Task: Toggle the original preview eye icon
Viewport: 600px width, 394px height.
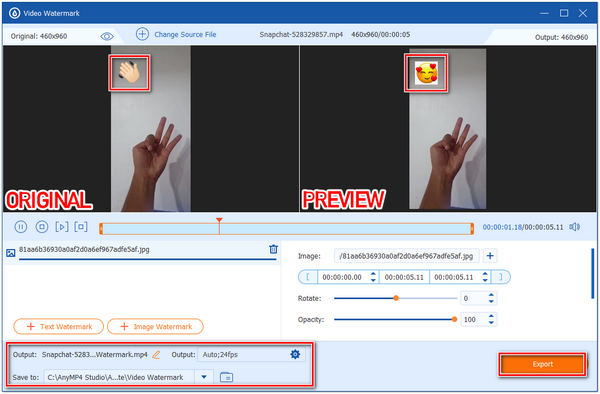Action: 107,36
